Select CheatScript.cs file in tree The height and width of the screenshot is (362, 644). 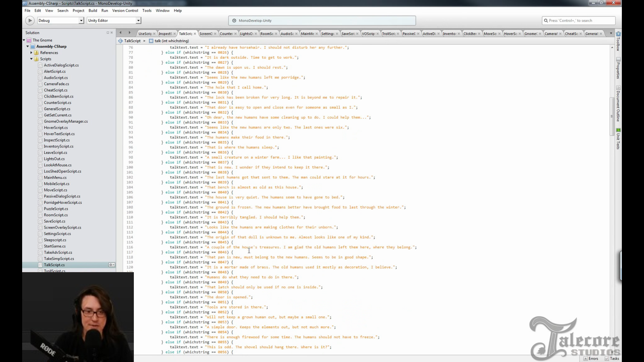55,90
